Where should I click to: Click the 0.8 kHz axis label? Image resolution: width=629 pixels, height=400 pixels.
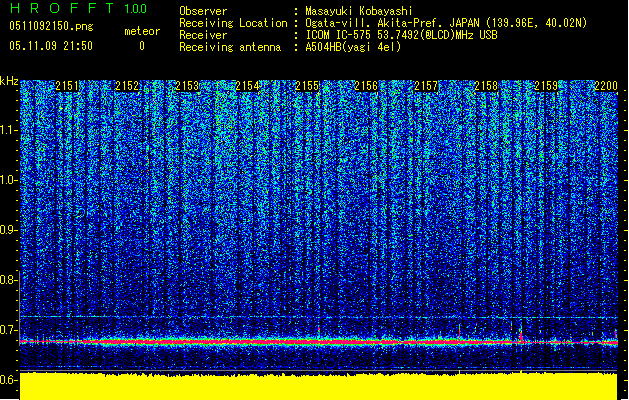point(8,280)
